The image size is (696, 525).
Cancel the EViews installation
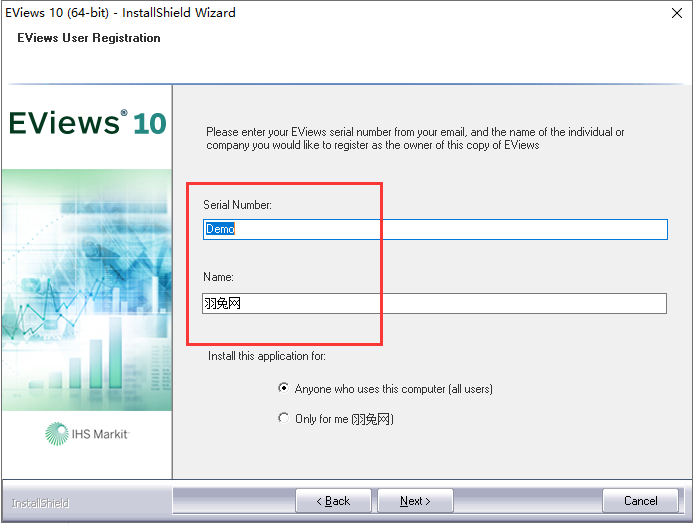pyautogui.click(x=641, y=501)
